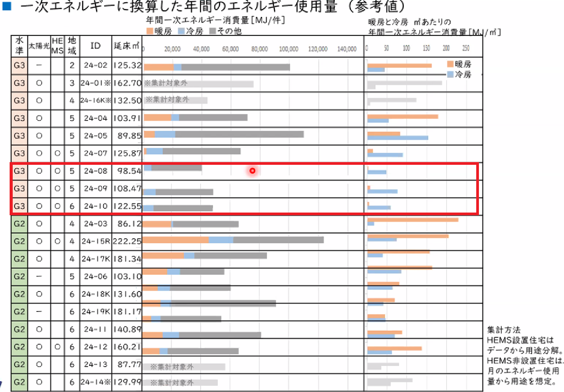Click the HEMS circle mark for 24-15R
This screenshot has width=564, height=392.
click(x=57, y=241)
